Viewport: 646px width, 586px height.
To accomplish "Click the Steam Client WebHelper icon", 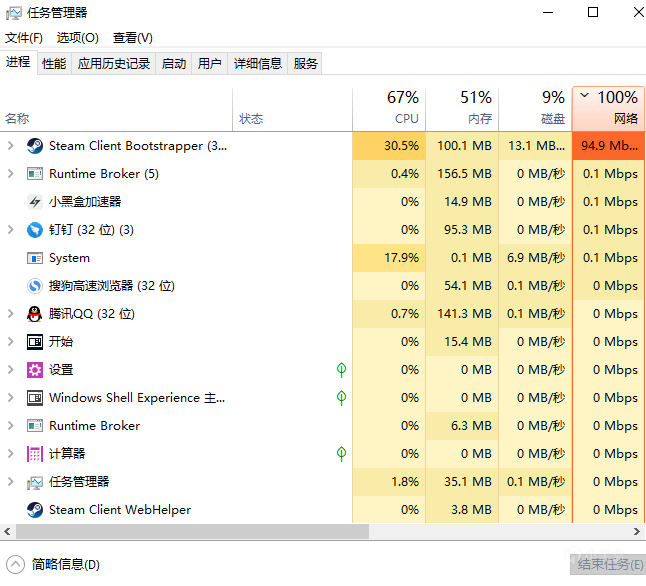I will (35, 510).
